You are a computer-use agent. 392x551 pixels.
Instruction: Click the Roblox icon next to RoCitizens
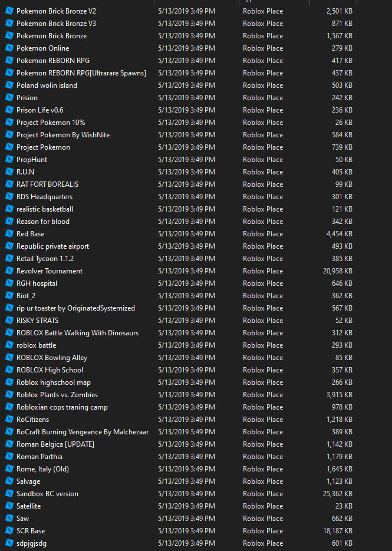(9, 419)
